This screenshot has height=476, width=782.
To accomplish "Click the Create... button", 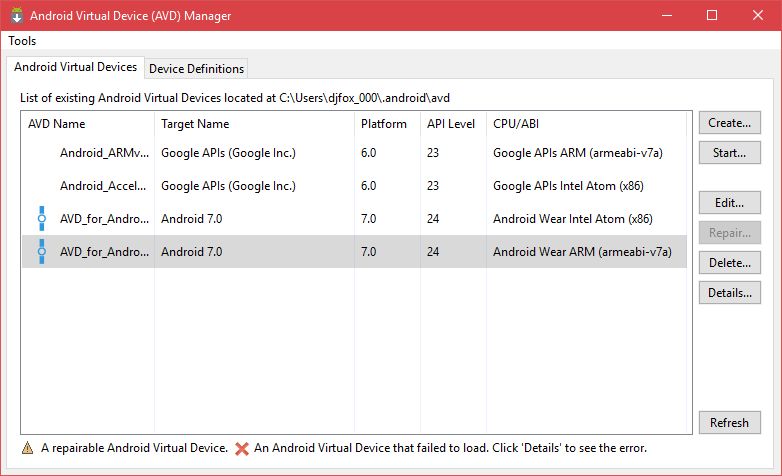I will tap(730, 123).
